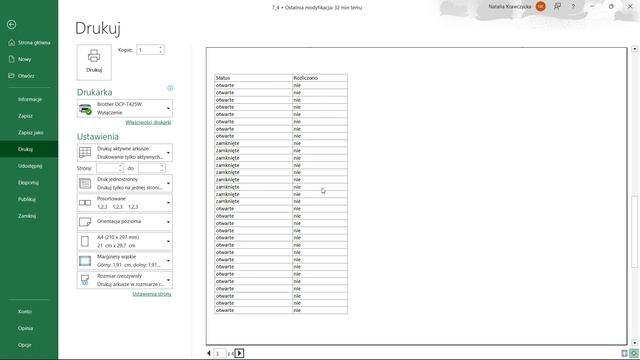Select Informacje in the sidebar

29,99
